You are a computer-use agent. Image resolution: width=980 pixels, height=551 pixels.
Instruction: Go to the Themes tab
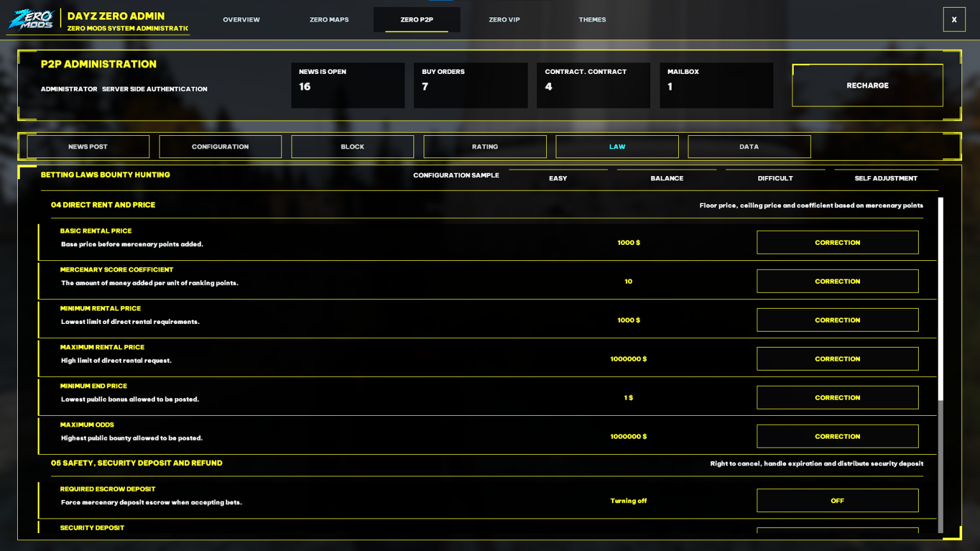tap(592, 20)
